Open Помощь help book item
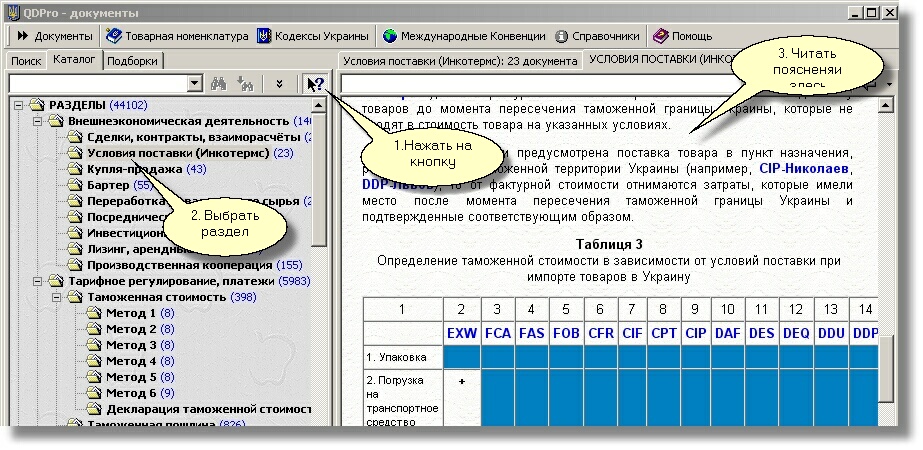Viewport: 923px width, 450px height. pos(684,36)
